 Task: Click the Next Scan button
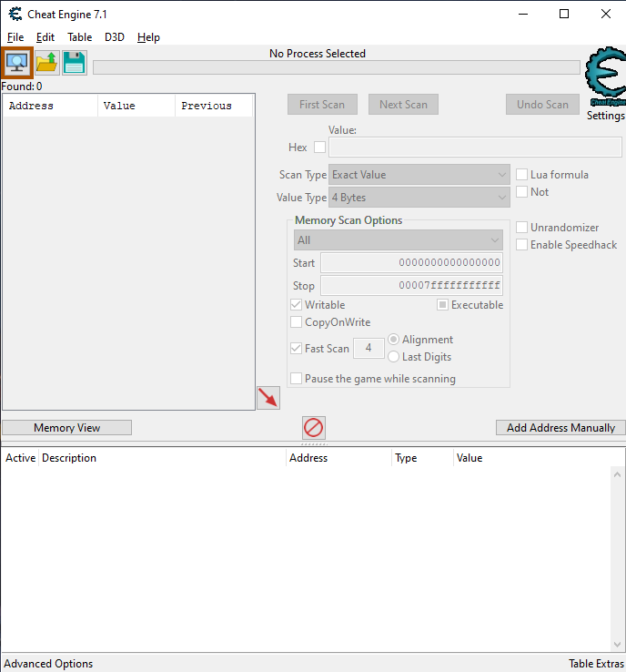[x=403, y=105]
